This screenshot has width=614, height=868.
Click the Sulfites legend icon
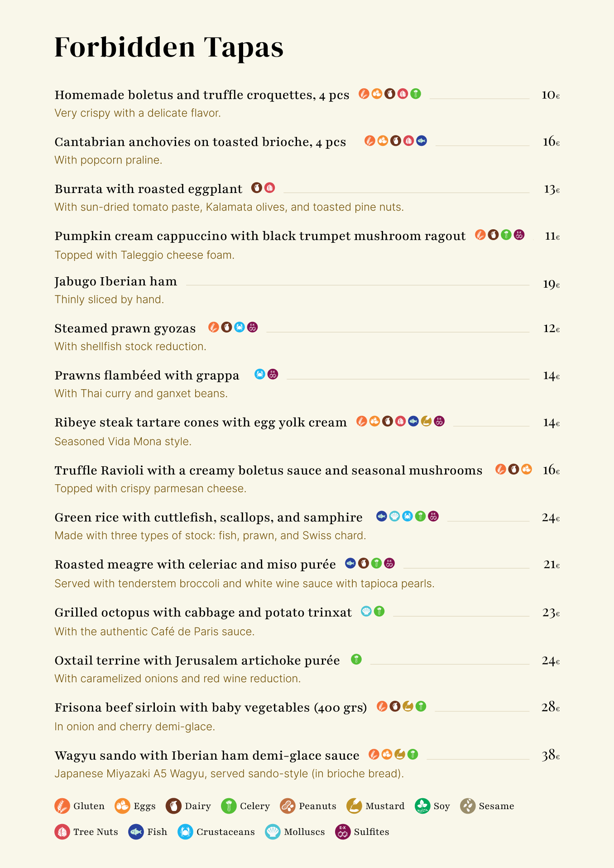point(343,832)
